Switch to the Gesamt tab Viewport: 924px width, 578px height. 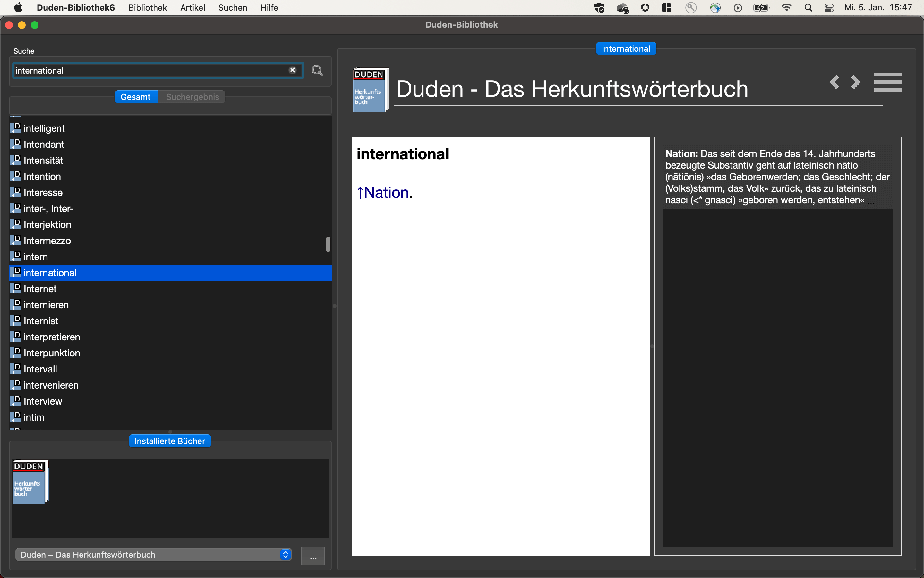coord(135,97)
